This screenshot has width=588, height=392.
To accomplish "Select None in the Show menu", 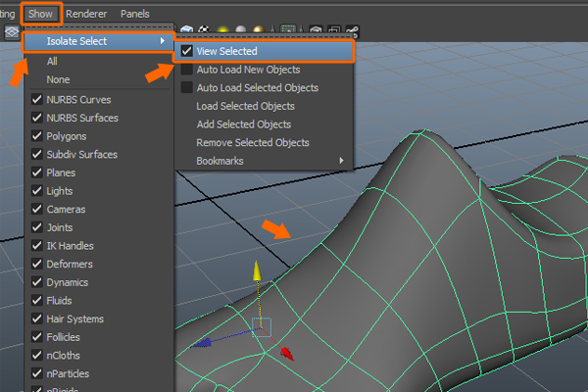I will click(x=58, y=79).
